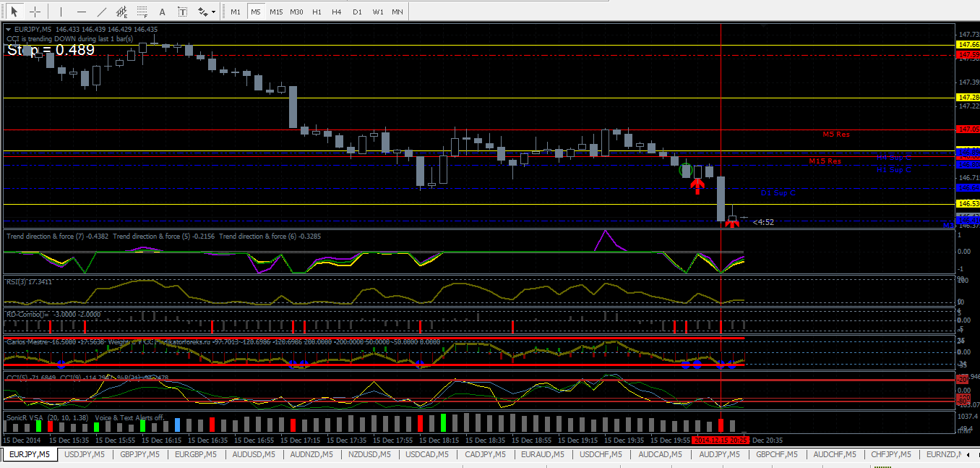The height and width of the screenshot is (468, 980).
Task: Choose the text 'A' tool
Action: (163, 12)
